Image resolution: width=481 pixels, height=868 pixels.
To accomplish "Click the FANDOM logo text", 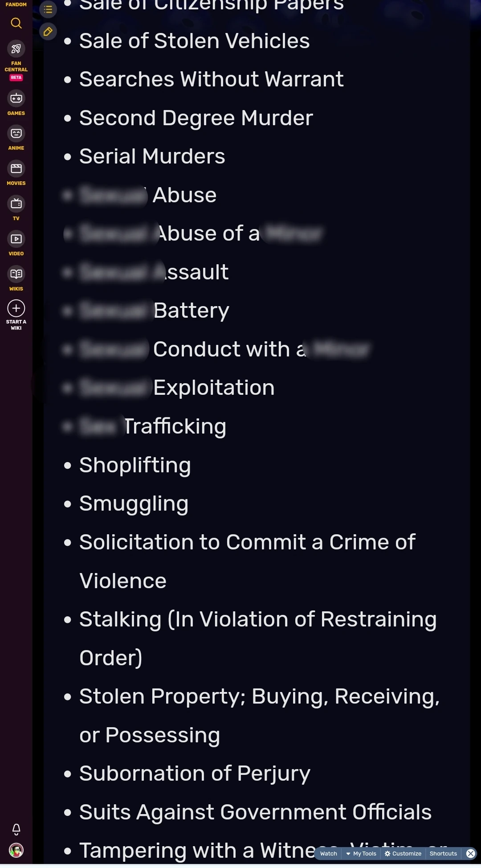I will coord(16,4).
